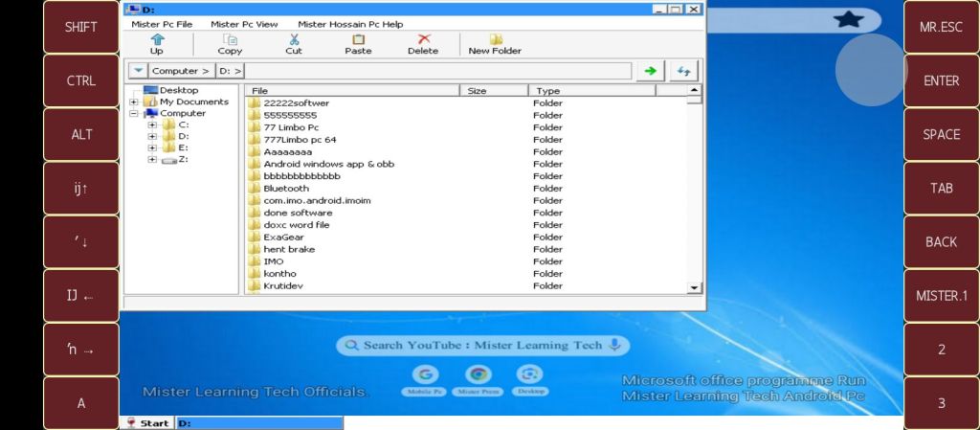
Task: Click the green go arrow button
Action: (x=651, y=71)
